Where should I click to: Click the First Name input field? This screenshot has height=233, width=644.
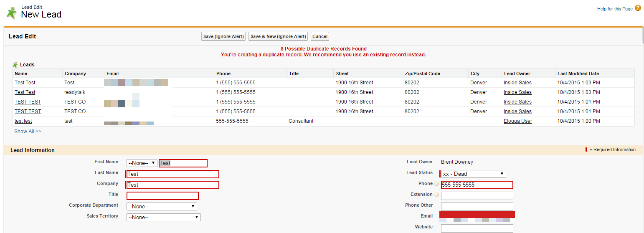183,163
